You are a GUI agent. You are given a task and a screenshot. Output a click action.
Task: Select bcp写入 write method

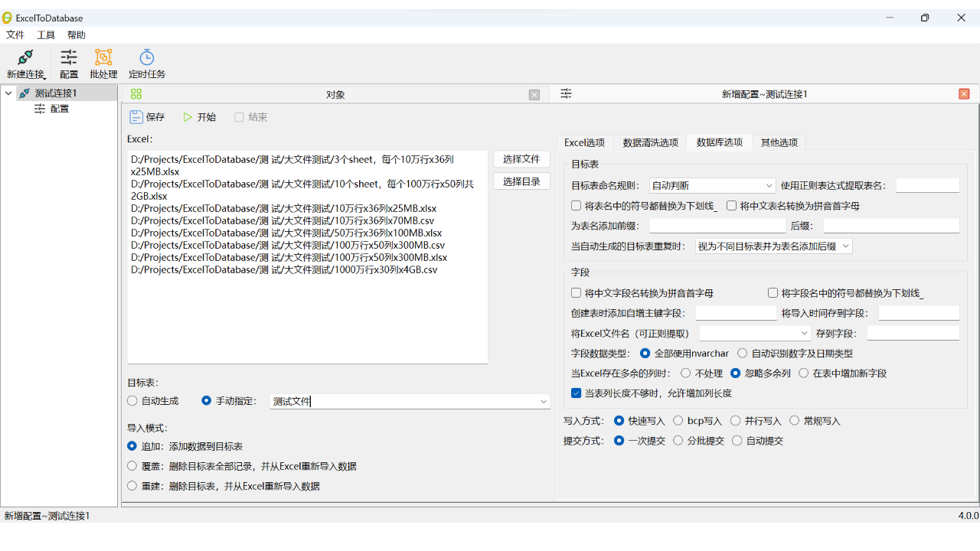coord(678,421)
